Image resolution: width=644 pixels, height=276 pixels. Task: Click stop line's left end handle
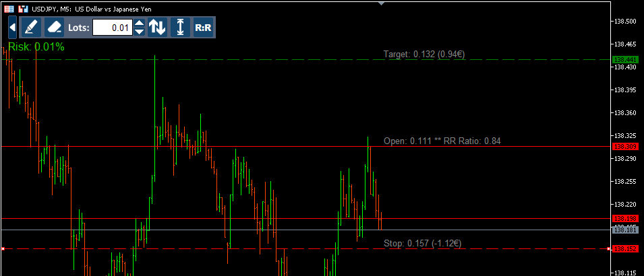[x=3, y=248]
